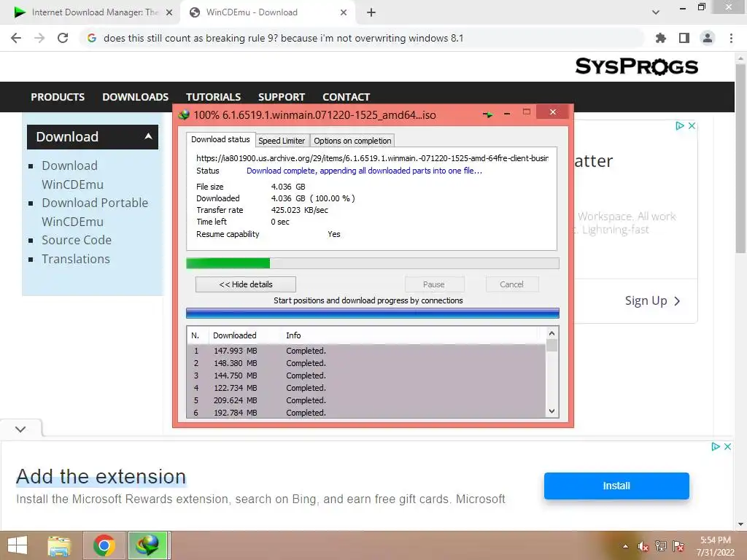This screenshot has width=747, height=560.
Task: Minimize the IDM download dialog
Action: coord(507,114)
